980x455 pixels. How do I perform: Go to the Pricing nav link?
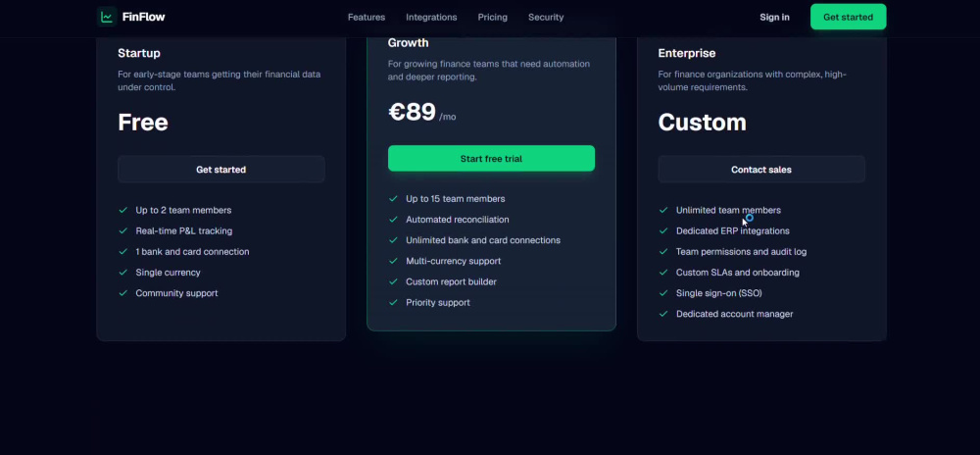[493, 18]
